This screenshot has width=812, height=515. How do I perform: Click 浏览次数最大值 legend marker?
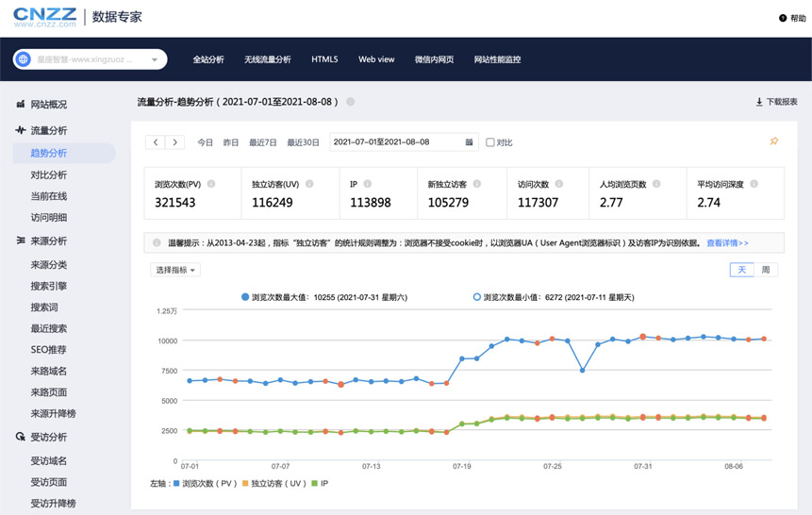[x=245, y=297]
